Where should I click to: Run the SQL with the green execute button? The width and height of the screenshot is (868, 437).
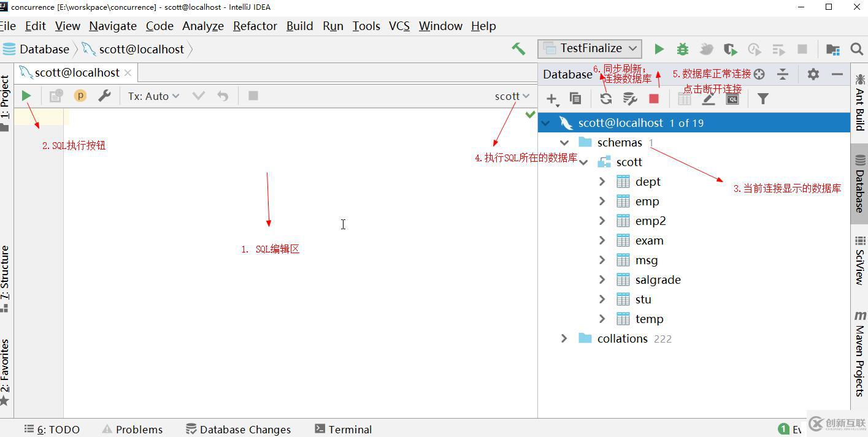point(26,96)
